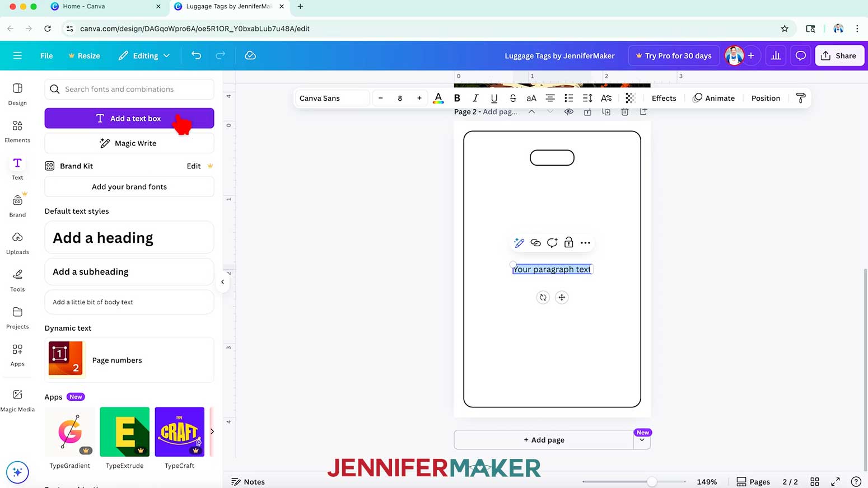
Task: Open the Elements sidebar panel
Action: tap(17, 132)
